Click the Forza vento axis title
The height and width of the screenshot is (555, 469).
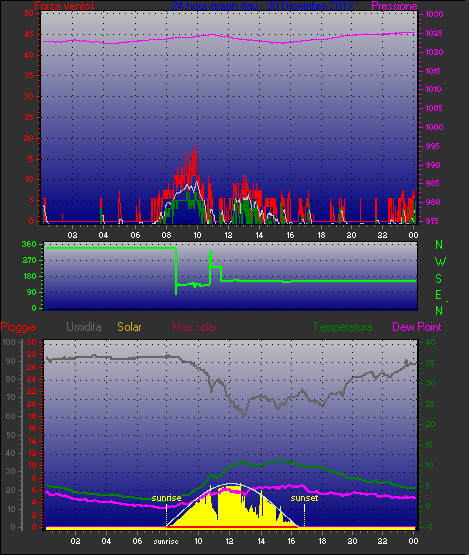[x=64, y=6]
